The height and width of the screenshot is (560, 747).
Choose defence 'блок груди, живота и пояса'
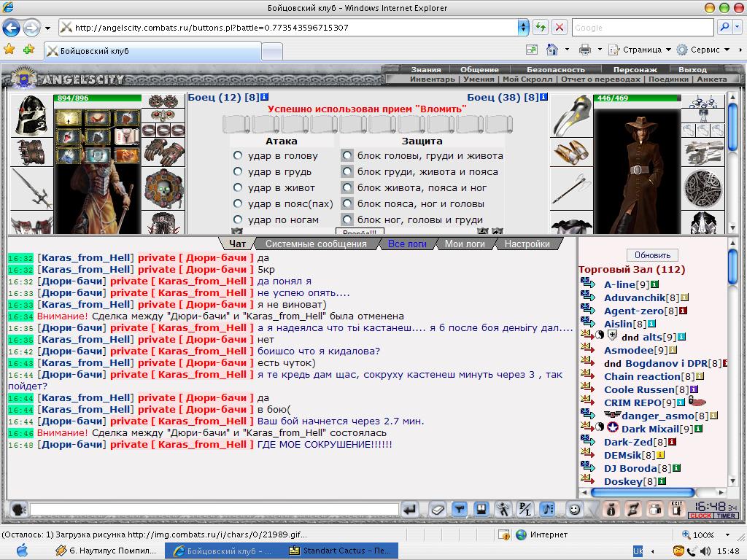point(348,171)
